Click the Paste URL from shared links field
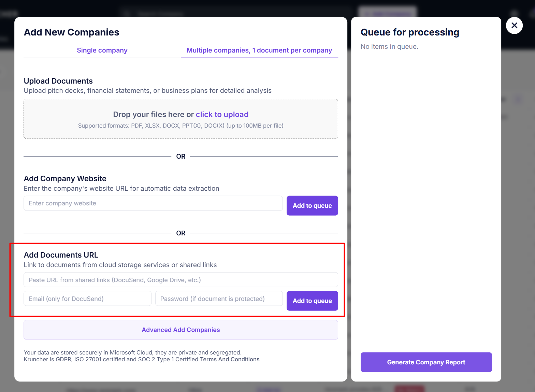 click(x=180, y=279)
